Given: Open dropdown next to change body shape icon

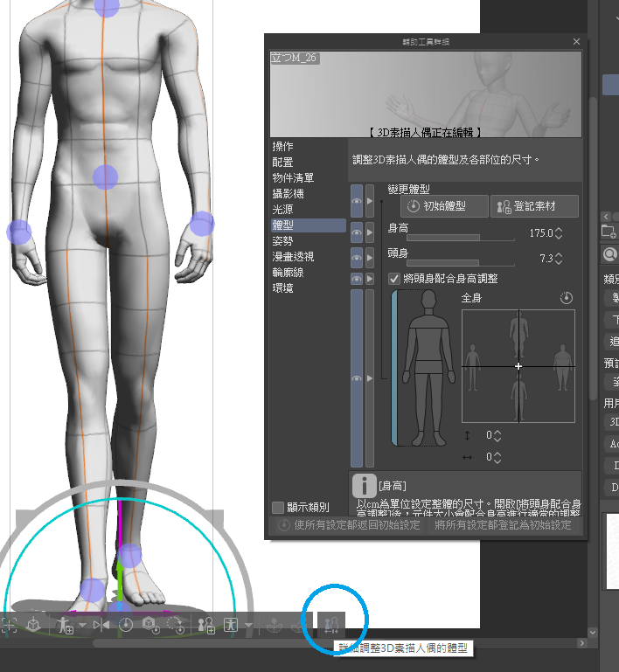Looking at the screenshot, I should tap(248, 625).
